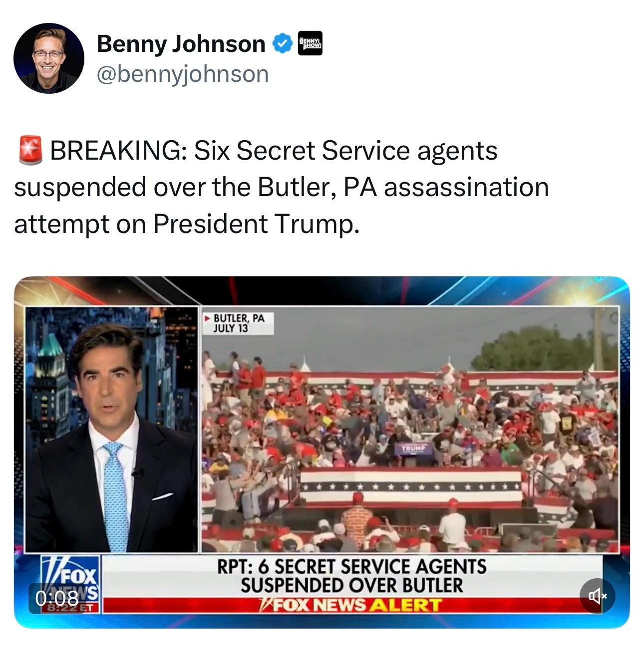Select the BREAKING tweet text body
This screenshot has height=656, width=644.
pos(282,188)
